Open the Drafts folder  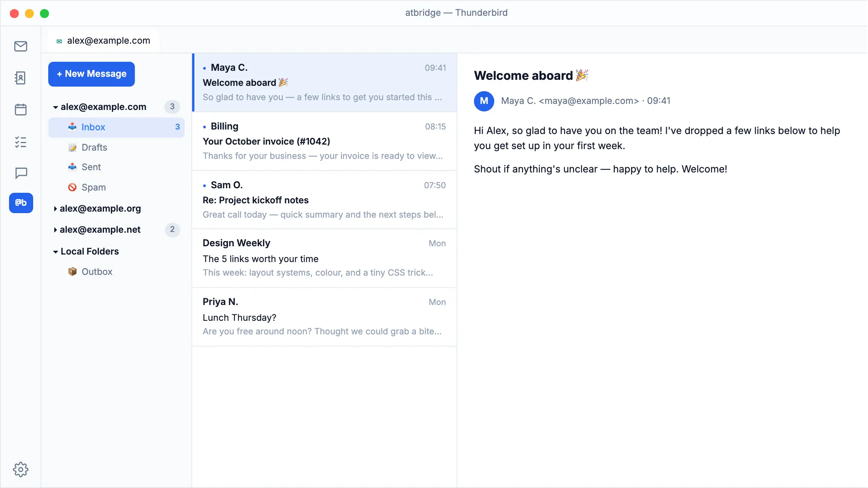click(x=116, y=147)
